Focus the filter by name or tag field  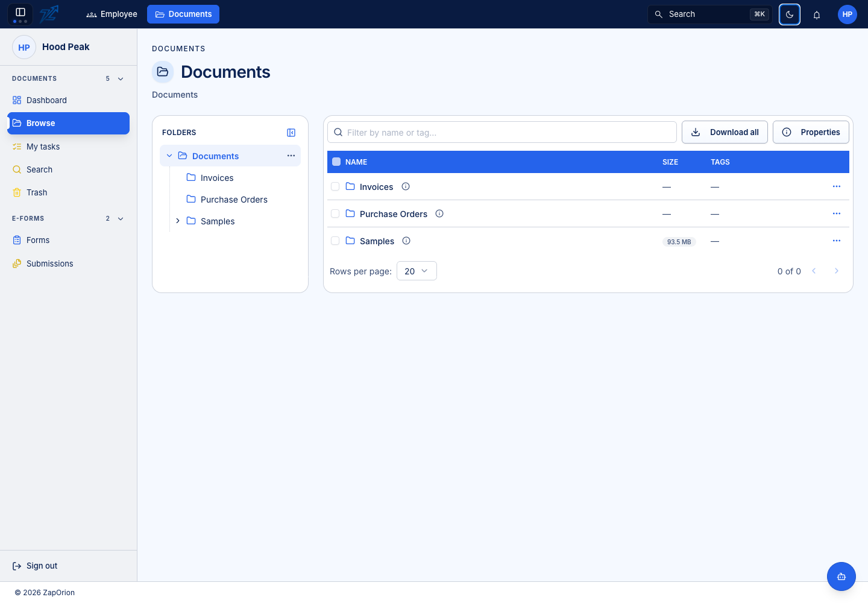502,132
